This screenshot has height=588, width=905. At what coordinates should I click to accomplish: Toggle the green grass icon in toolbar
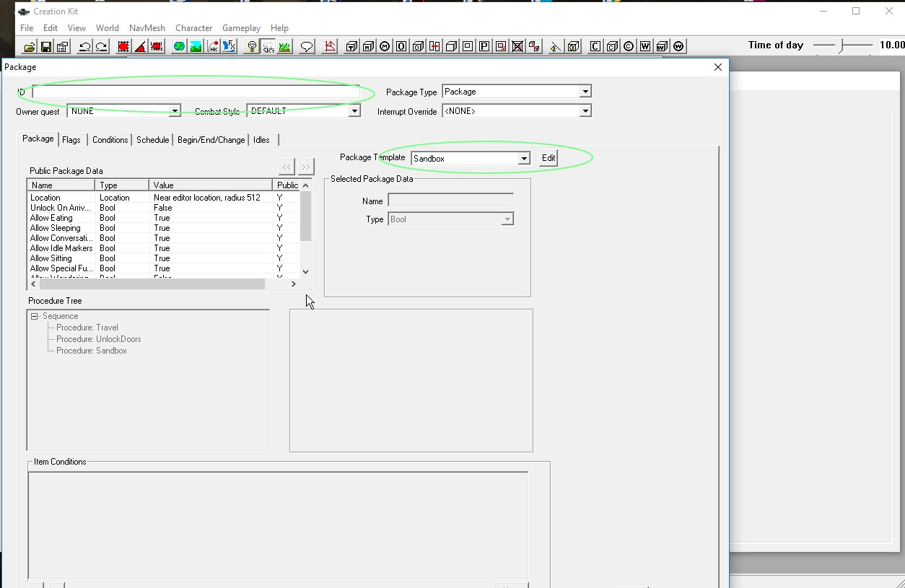284,47
